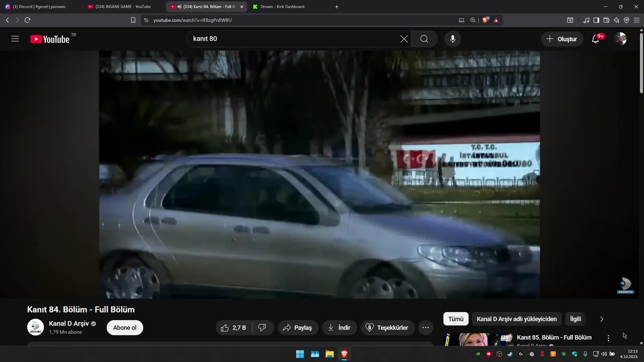Download the video with İndir
The height and width of the screenshot is (362, 644).
[x=340, y=328]
